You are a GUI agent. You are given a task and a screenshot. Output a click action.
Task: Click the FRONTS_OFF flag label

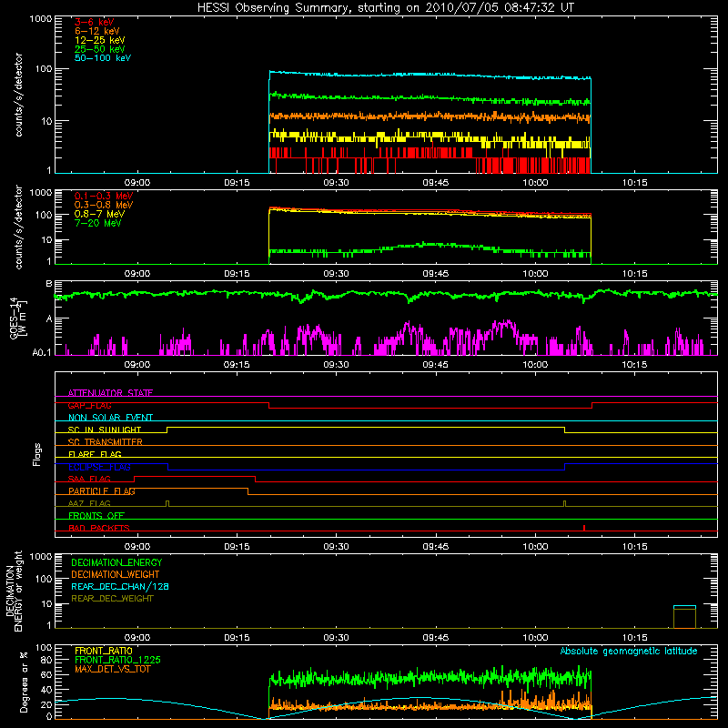click(96, 515)
